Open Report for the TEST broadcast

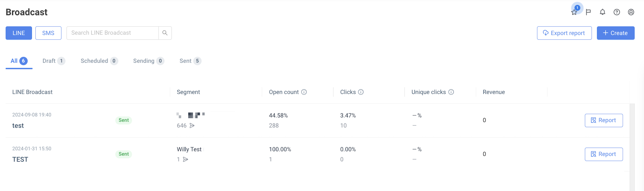604,154
